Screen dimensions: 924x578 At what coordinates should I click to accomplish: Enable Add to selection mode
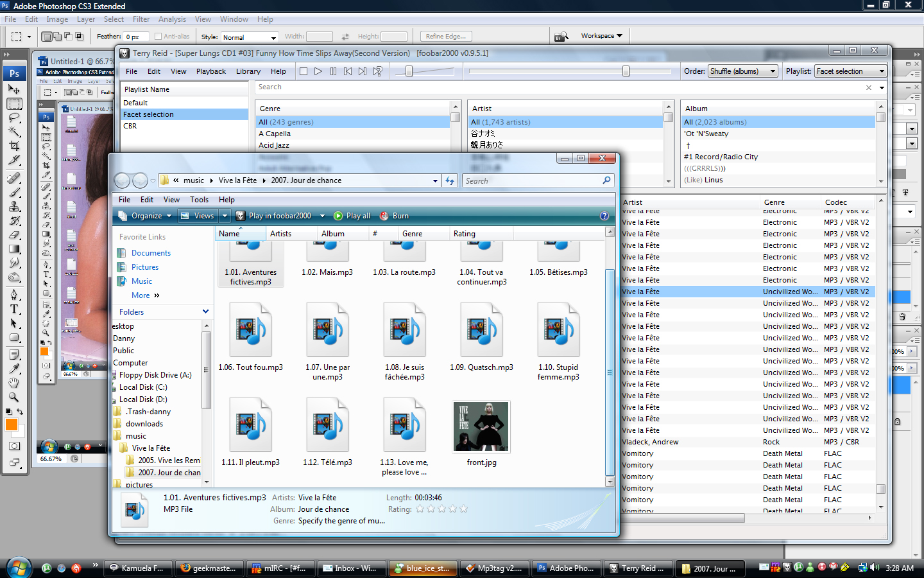click(58, 37)
